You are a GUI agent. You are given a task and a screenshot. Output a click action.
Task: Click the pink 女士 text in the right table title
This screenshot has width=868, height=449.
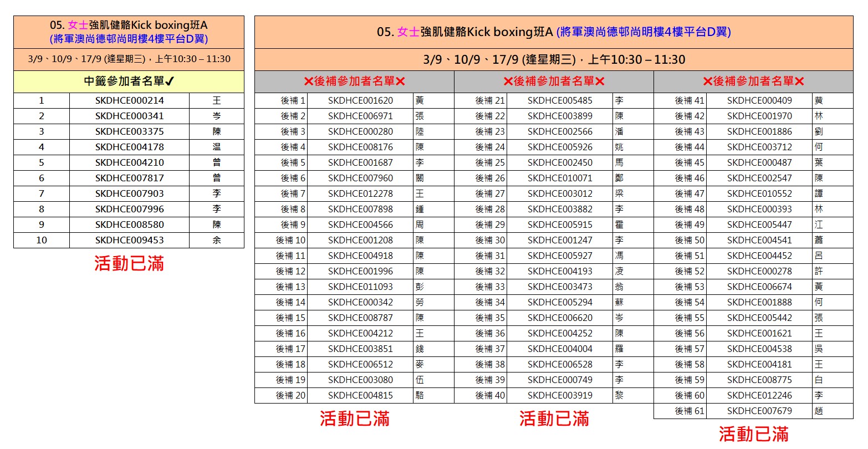click(408, 32)
